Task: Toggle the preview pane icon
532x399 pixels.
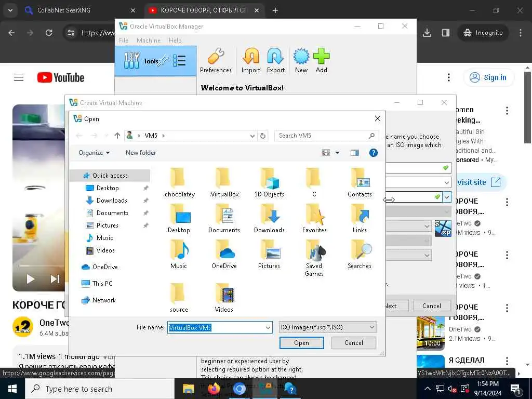Action: coord(354,153)
